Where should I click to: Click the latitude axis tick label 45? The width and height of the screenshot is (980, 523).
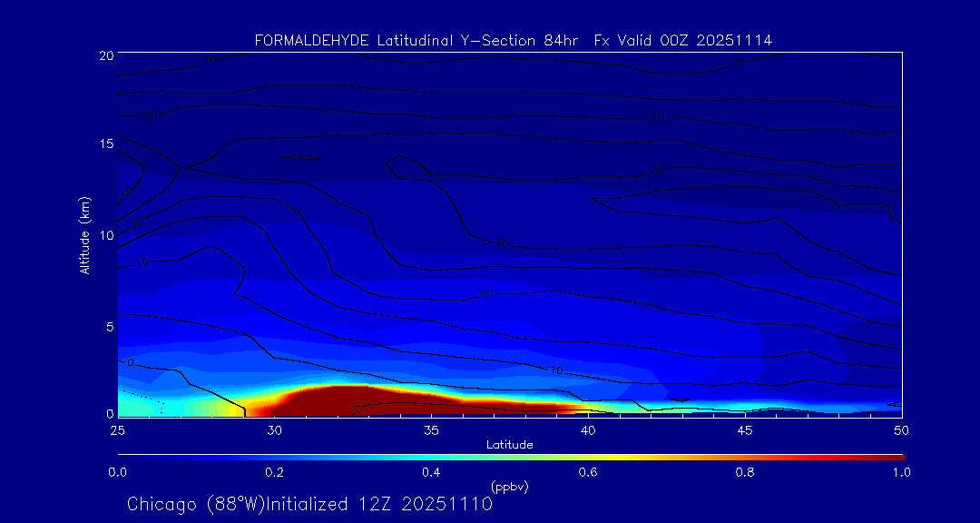(745, 430)
